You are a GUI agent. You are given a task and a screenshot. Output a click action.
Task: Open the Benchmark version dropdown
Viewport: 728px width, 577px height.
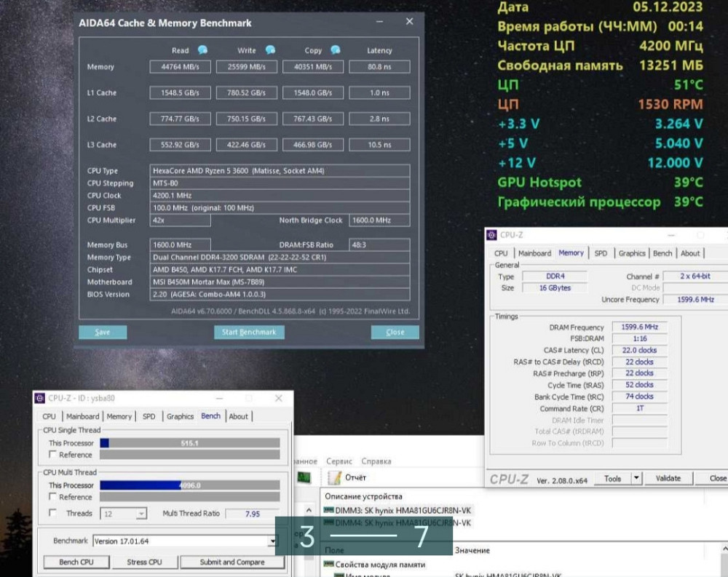[272, 541]
